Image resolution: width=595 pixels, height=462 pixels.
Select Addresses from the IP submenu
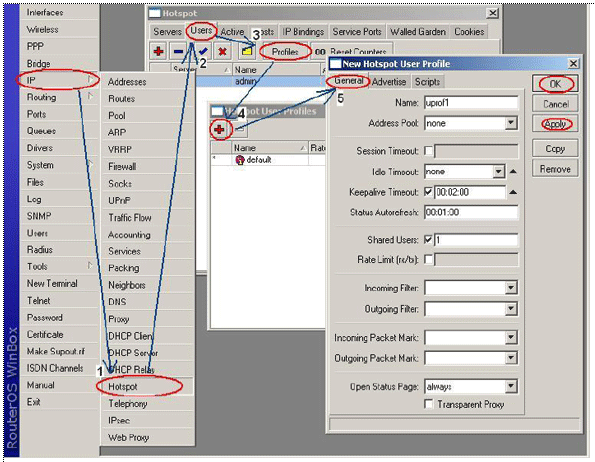(x=147, y=82)
